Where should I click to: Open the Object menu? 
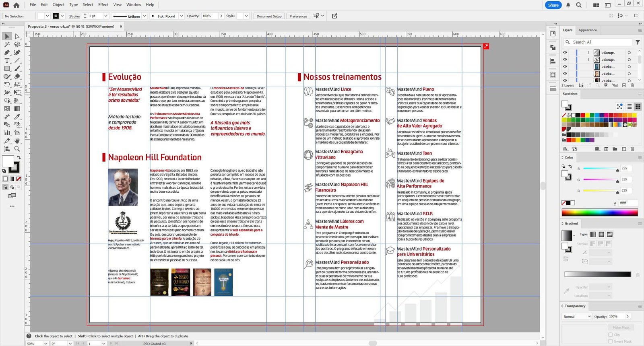click(58, 5)
